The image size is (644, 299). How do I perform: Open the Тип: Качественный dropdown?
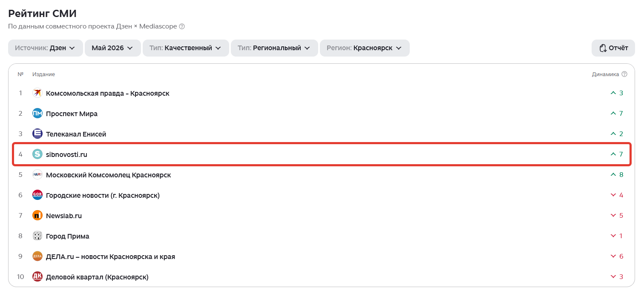point(186,48)
